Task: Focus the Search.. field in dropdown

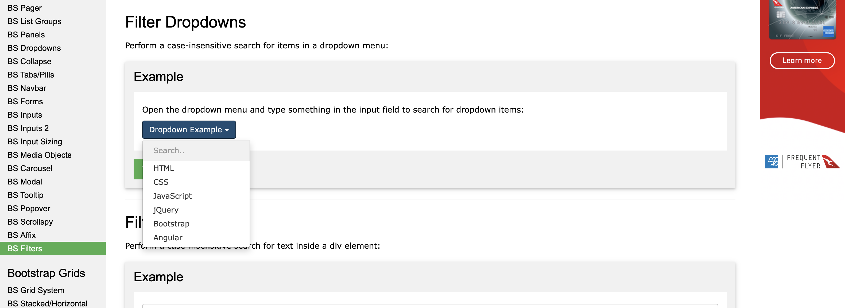Action: (196, 151)
